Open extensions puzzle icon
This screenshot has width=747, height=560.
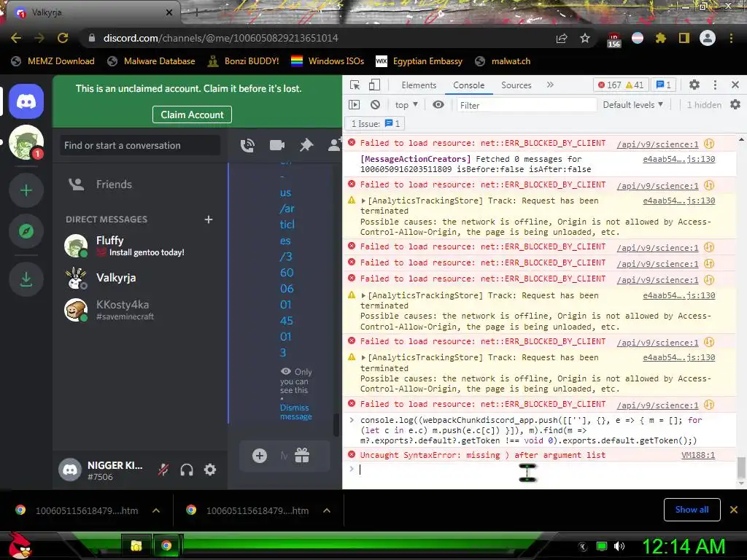(x=660, y=38)
